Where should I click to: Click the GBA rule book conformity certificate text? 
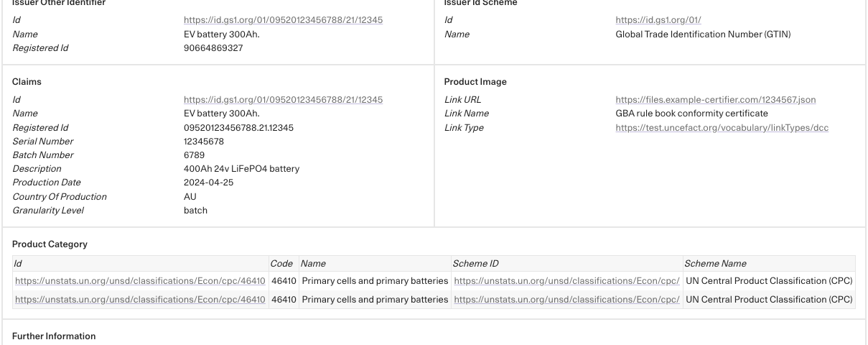click(x=692, y=114)
